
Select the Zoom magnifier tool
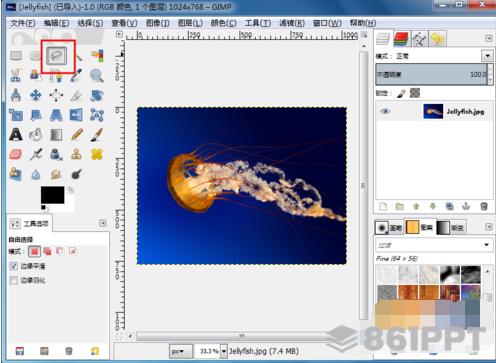97,75
